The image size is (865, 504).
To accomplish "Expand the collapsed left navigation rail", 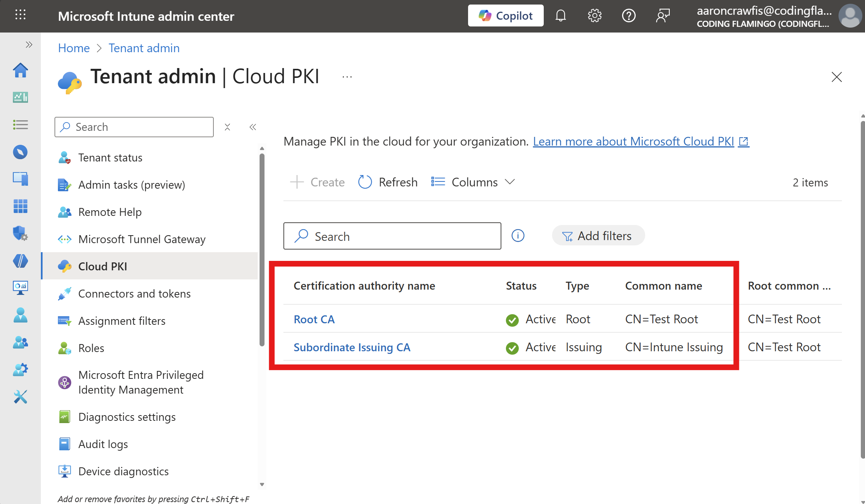I will click(x=29, y=44).
